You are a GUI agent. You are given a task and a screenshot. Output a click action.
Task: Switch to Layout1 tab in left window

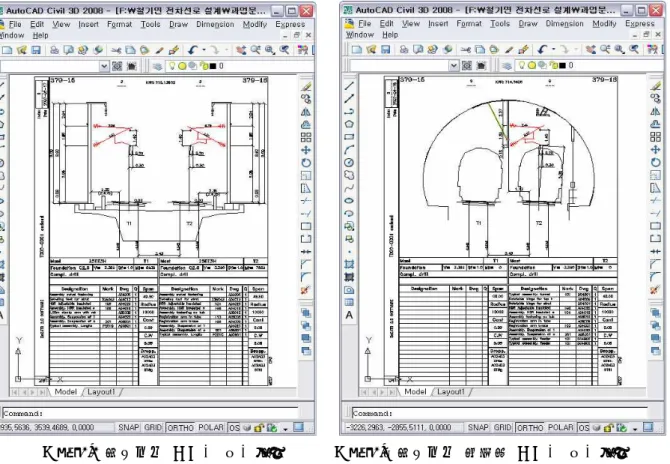pos(101,391)
